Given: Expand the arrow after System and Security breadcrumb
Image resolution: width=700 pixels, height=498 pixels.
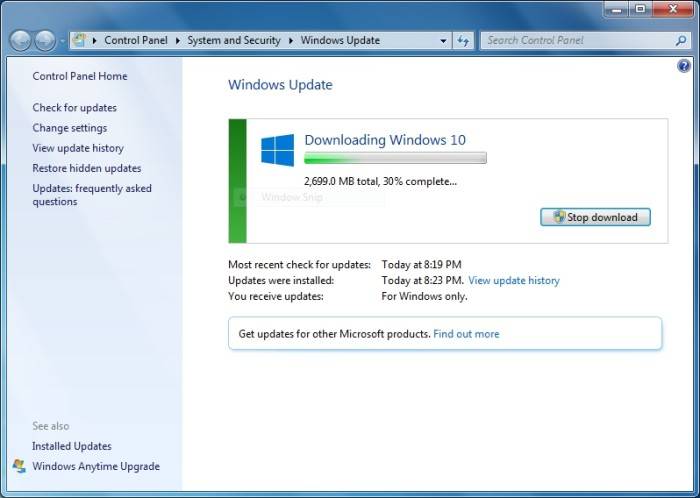Looking at the screenshot, I should pyautogui.click(x=292, y=41).
